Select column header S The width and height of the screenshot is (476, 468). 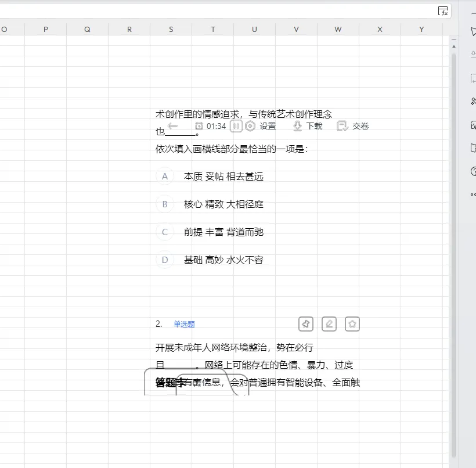point(171,28)
